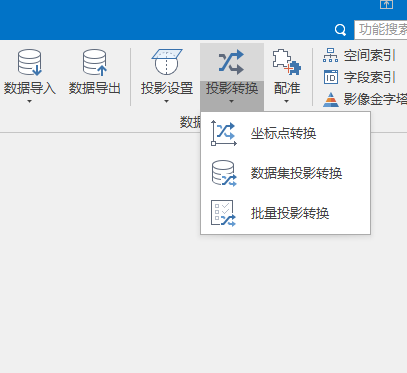
Task: Click the 投影转换 label
Action: (232, 88)
